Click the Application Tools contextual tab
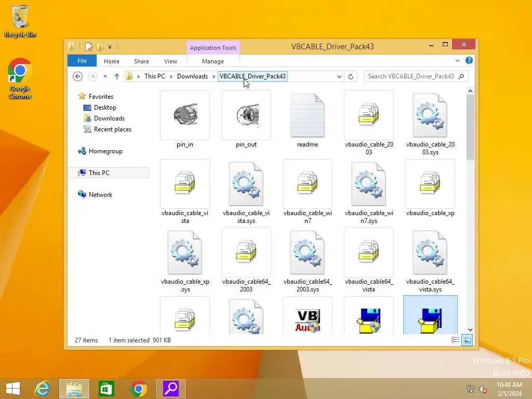Viewport: 532px width, 399px height. 212,48
